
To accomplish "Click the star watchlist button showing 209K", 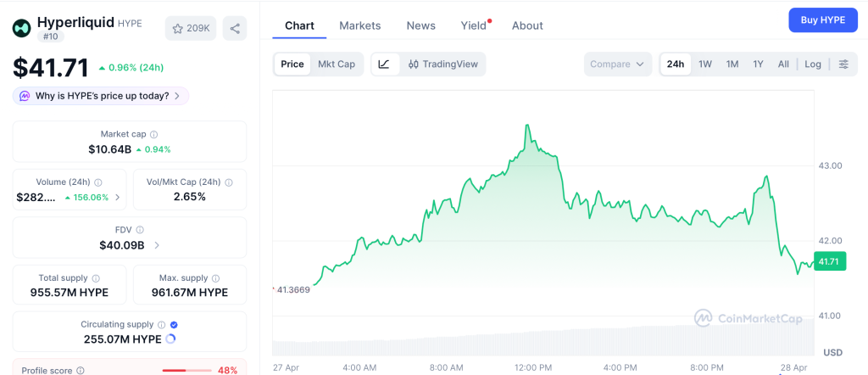I will 191,28.
